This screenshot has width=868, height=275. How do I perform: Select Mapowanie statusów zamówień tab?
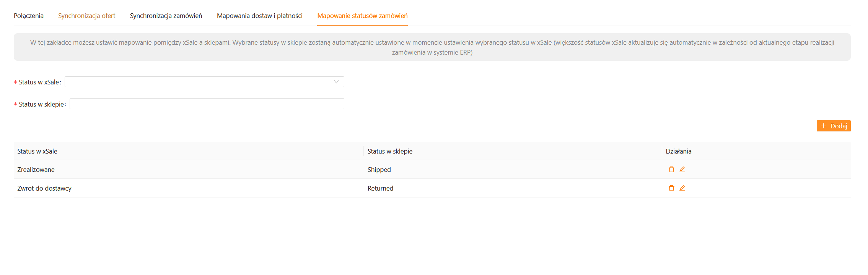[x=362, y=16]
